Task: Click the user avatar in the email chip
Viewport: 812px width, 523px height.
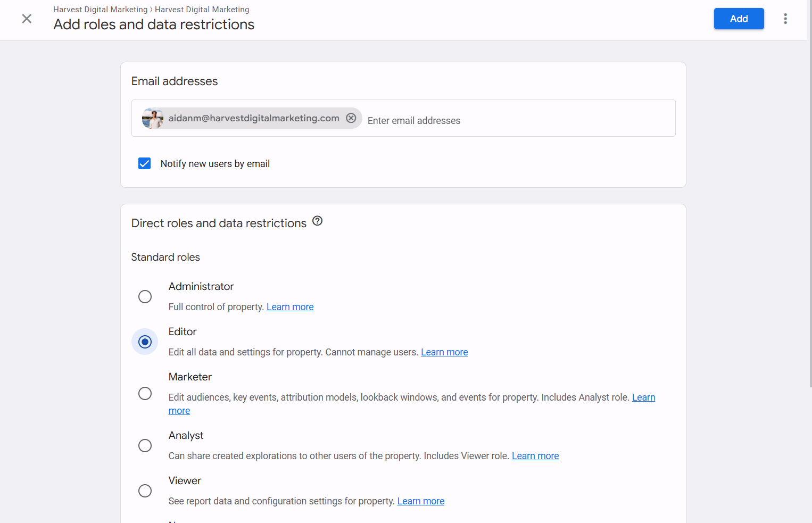Action: (153, 118)
